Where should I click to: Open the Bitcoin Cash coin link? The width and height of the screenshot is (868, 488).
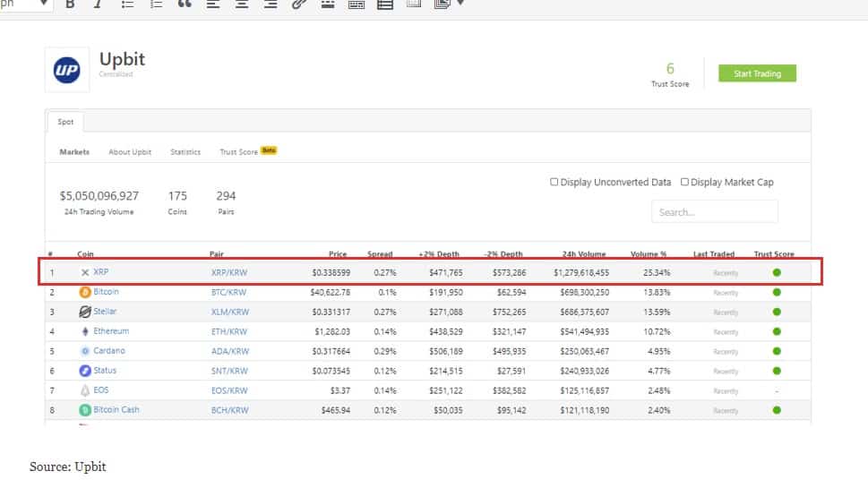116,409
